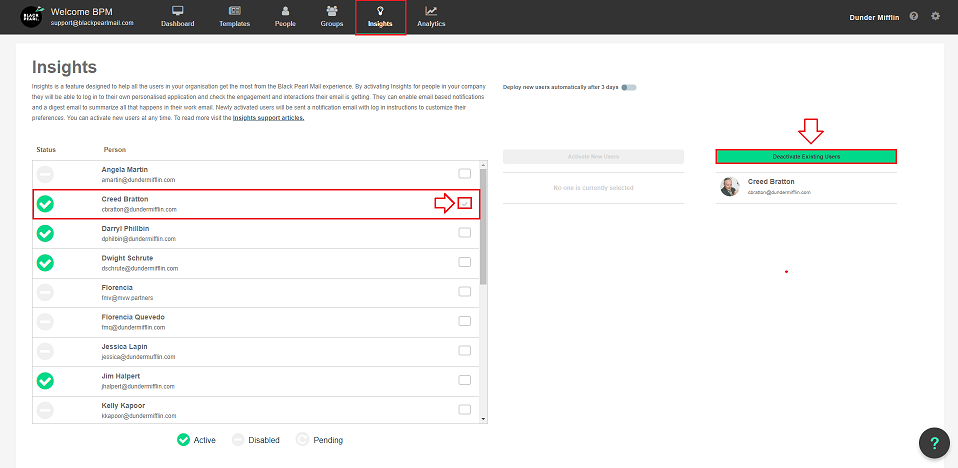Click Angela Martin's disabled status icon
This screenshot has height=468, width=958.
click(45, 175)
